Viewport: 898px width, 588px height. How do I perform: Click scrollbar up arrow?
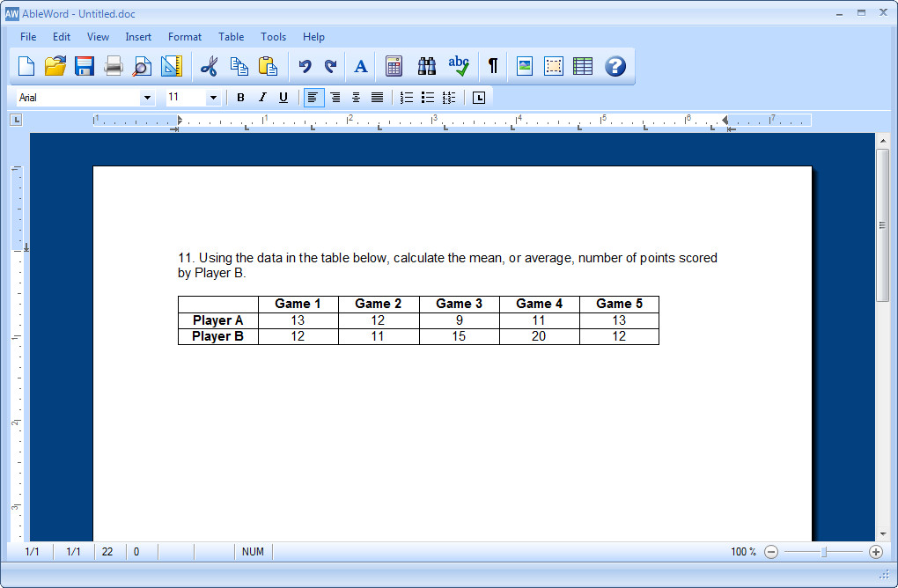882,140
